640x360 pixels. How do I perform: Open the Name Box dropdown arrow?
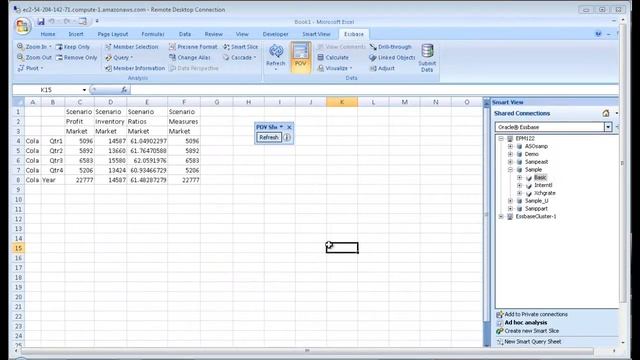(84, 90)
